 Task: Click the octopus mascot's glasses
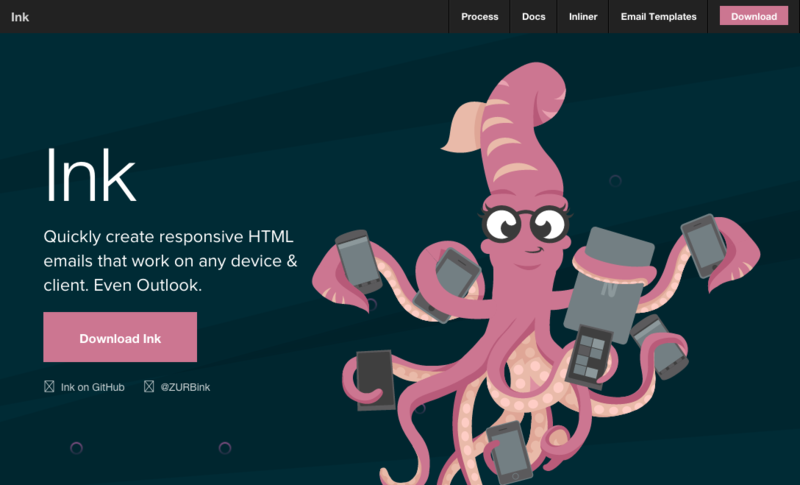tap(525, 223)
